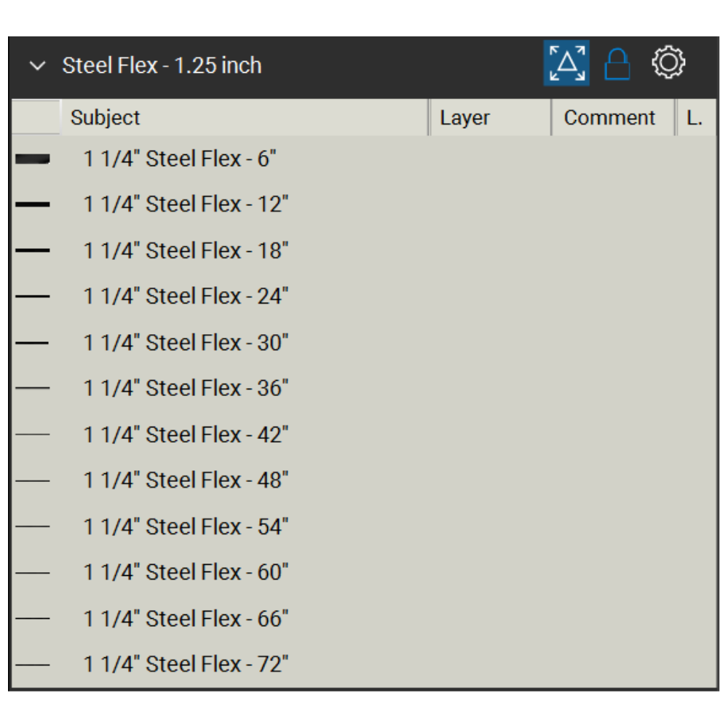Select the 1 1/4" Steel Flex - 66" entry
This screenshot has width=728, height=728.
[186, 618]
